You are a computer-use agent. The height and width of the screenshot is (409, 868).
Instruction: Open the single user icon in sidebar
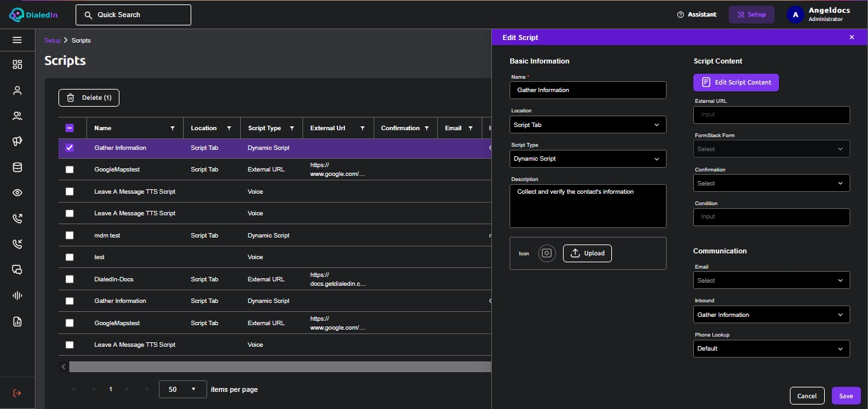pyautogui.click(x=17, y=90)
